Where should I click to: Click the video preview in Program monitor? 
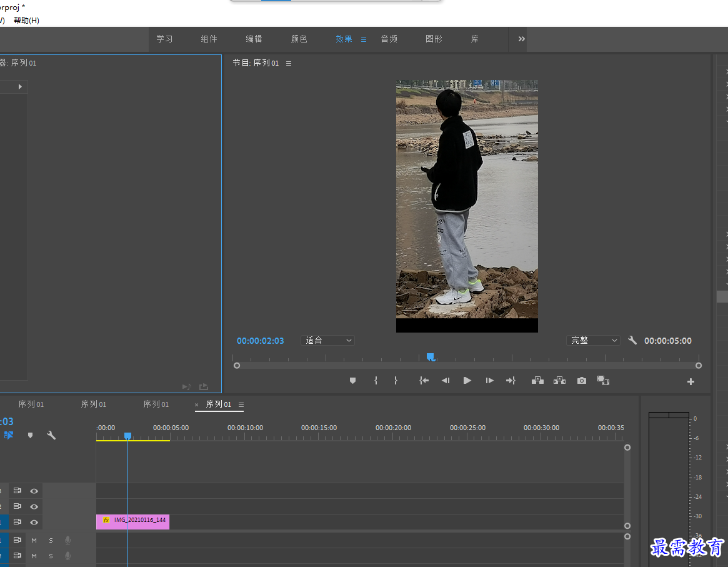pos(467,206)
